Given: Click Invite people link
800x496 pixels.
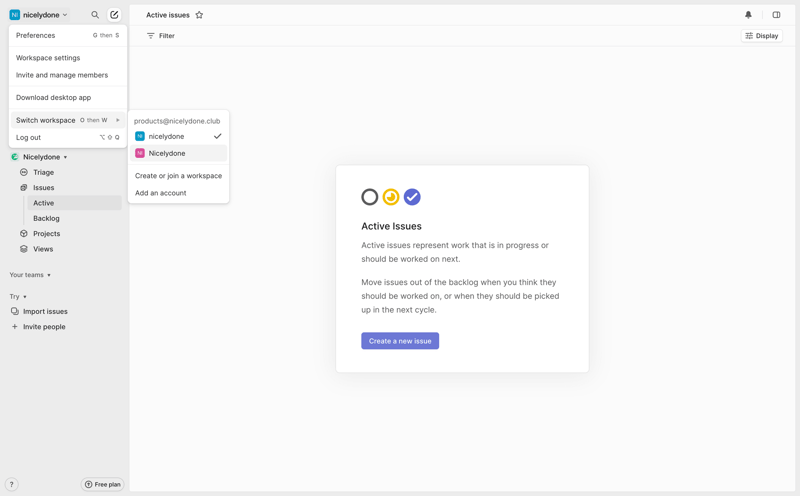Looking at the screenshot, I should click(44, 327).
